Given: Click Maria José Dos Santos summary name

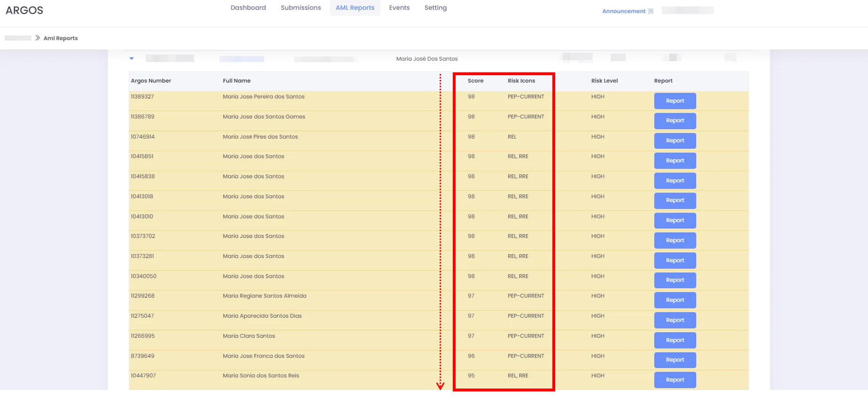Looking at the screenshot, I should click(426, 59).
